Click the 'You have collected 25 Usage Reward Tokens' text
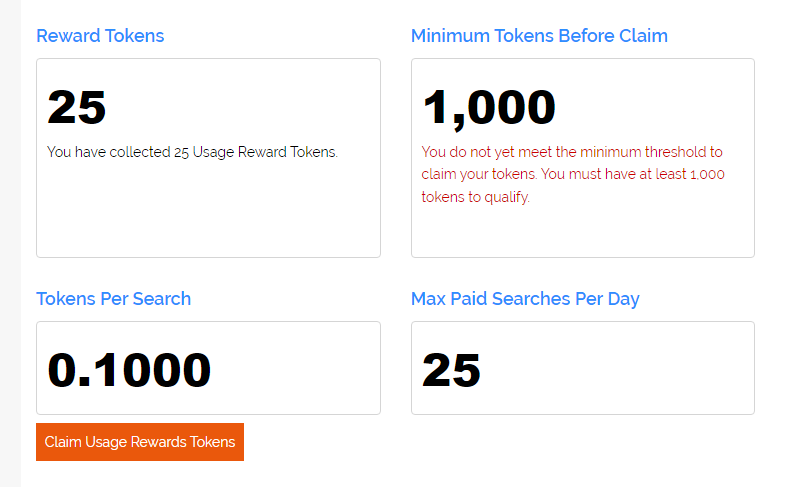Screen dimensions: 794x487 tap(192, 152)
